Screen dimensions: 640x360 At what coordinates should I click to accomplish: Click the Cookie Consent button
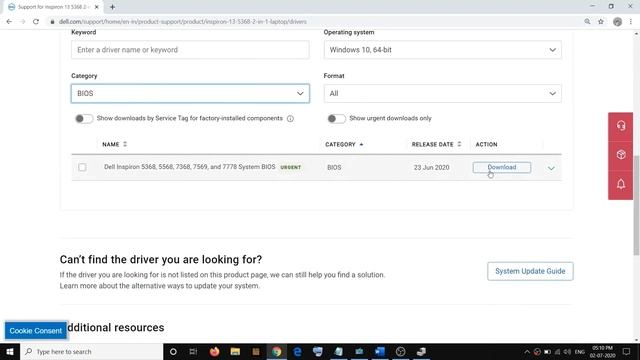36,331
